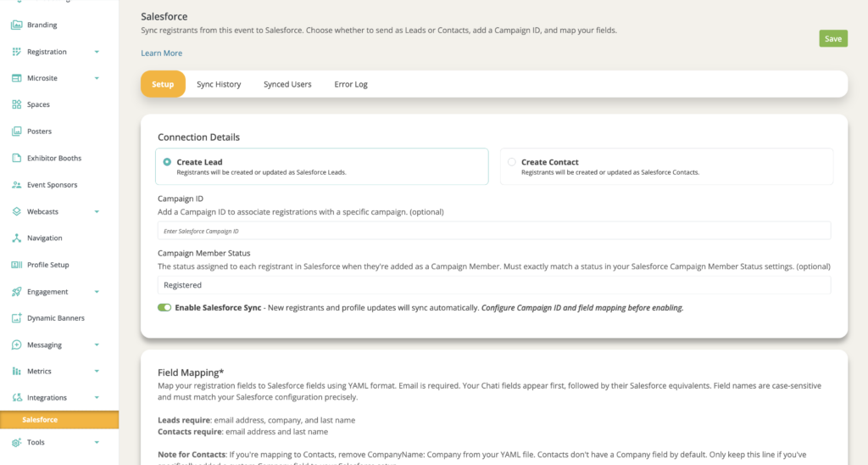Select Salesforce in the sidebar
This screenshot has height=465, width=868.
point(59,419)
